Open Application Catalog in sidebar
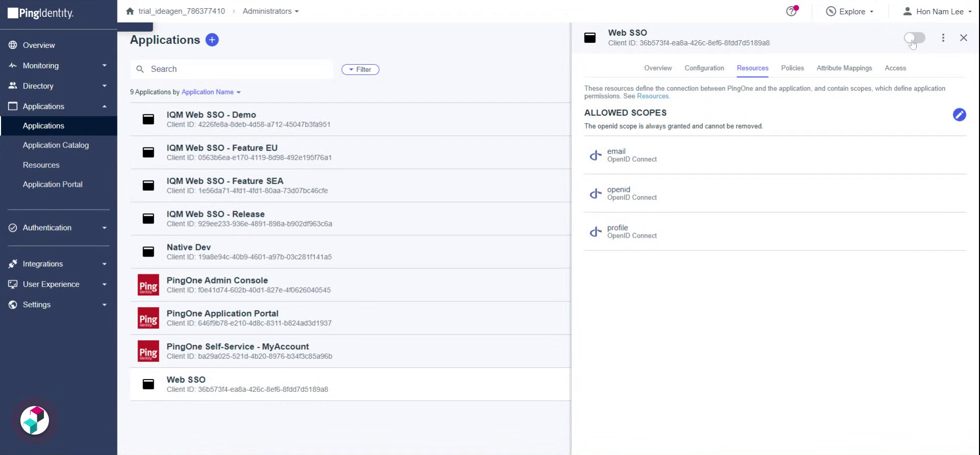Image resolution: width=980 pixels, height=455 pixels. click(x=56, y=145)
